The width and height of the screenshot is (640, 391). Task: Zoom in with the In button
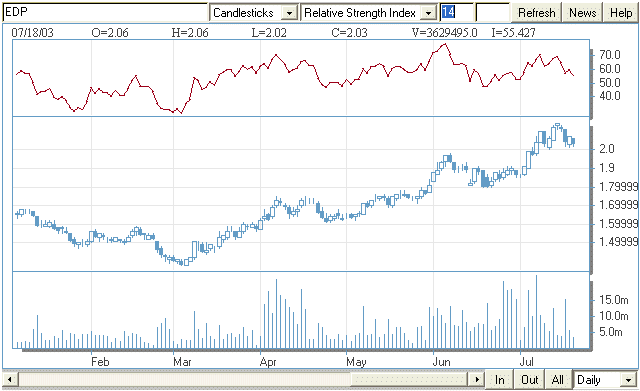click(x=499, y=380)
